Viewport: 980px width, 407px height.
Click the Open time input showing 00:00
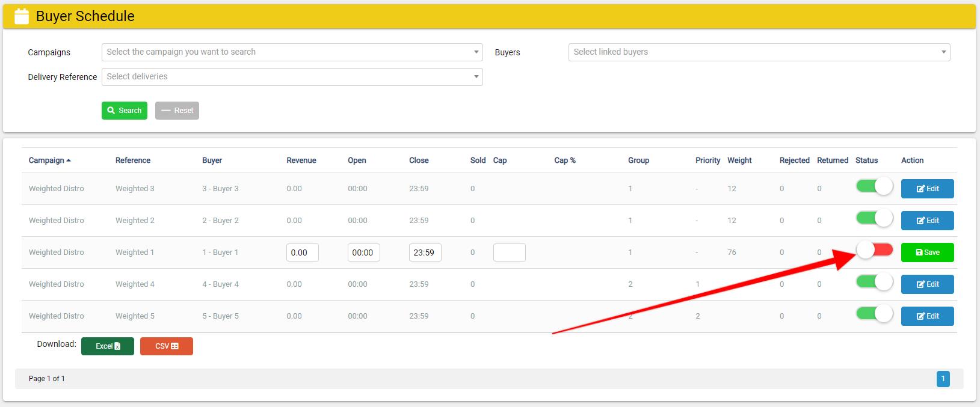tap(364, 252)
